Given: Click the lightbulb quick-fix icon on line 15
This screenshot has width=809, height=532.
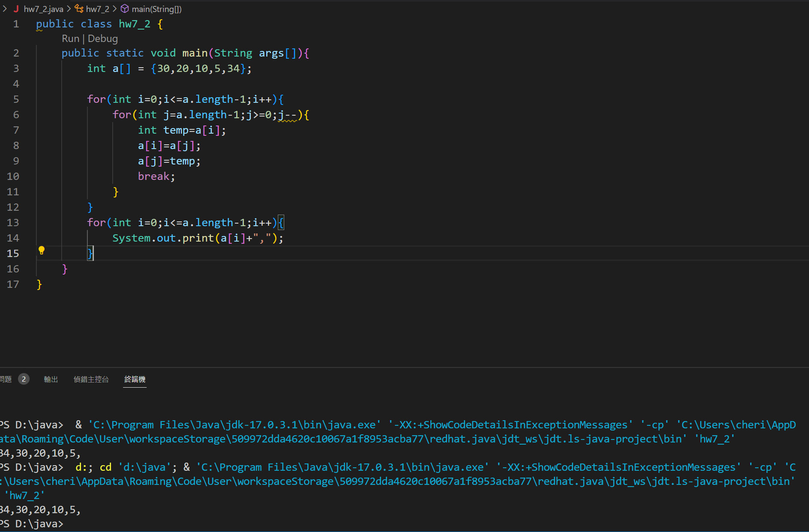Looking at the screenshot, I should pyautogui.click(x=42, y=251).
